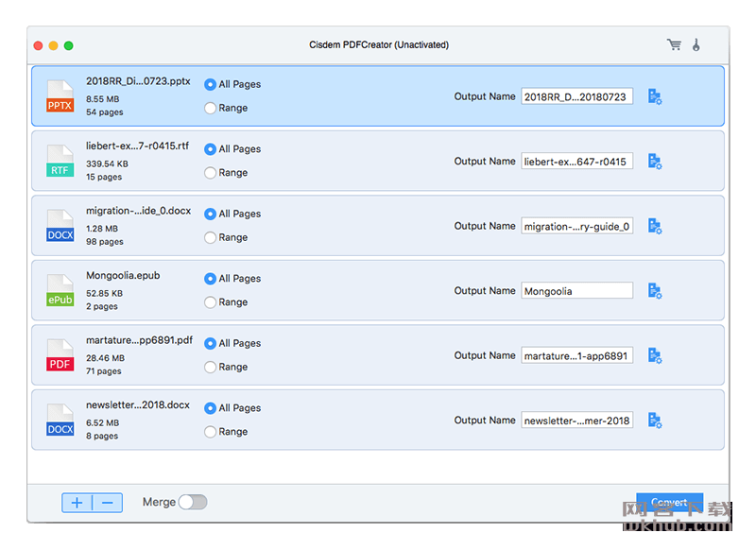Click the 339.54 KB file size text

107,163
